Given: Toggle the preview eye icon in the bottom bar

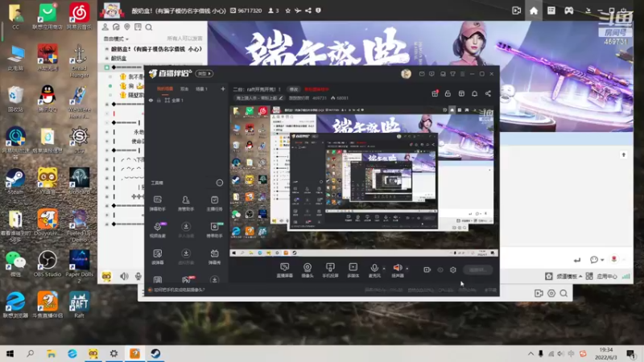Looking at the screenshot, I should pyautogui.click(x=440, y=269).
